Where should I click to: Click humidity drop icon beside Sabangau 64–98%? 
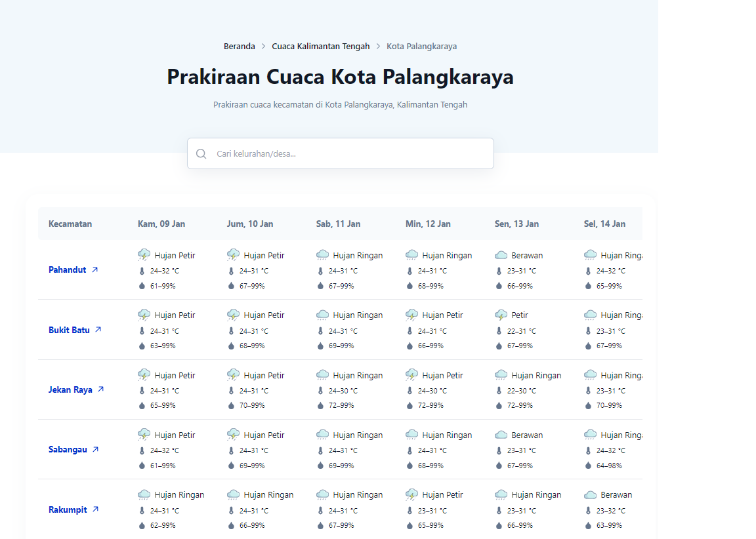(588, 466)
